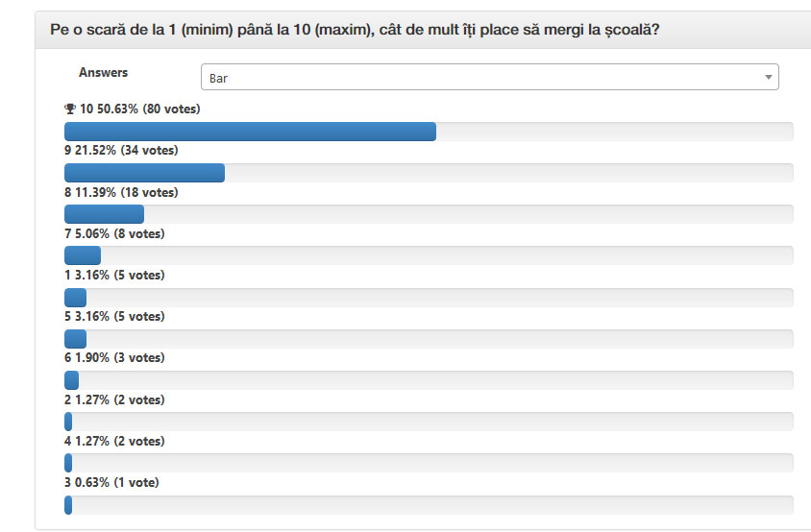The image size is (811, 532).
Task: Click the "9 21.52% (34 votes)" label
Action: pos(121,151)
